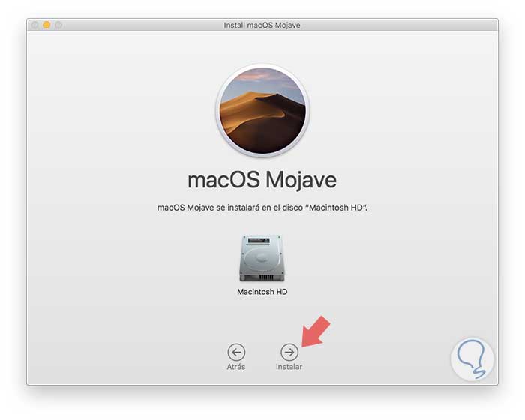
Task: Click the Atrás label
Action: [236, 367]
